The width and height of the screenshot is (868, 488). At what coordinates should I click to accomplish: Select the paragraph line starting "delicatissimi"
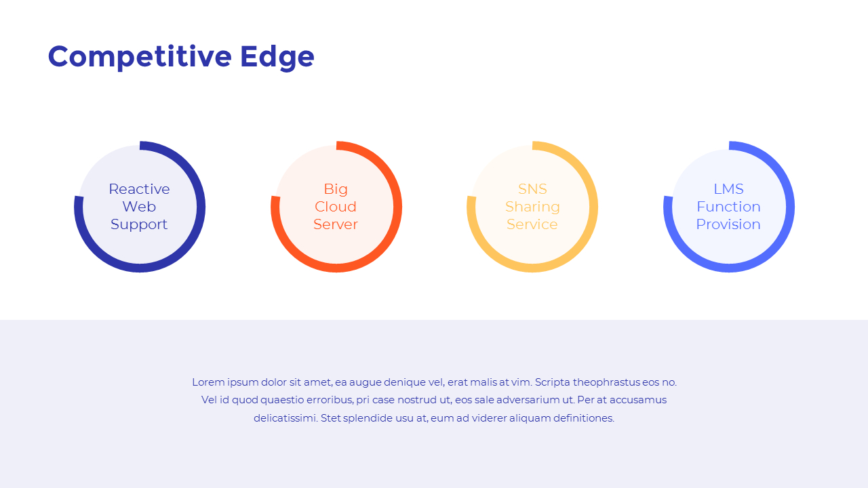(434, 418)
